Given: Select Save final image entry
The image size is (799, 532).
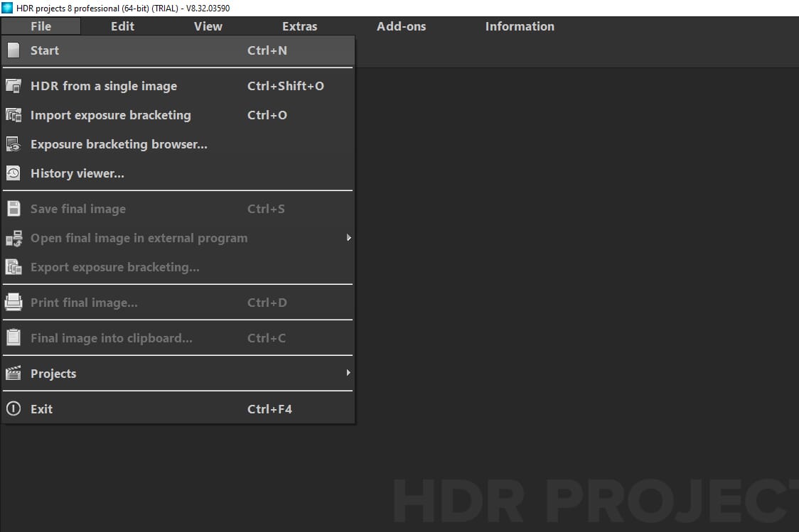Looking at the screenshot, I should [x=178, y=209].
